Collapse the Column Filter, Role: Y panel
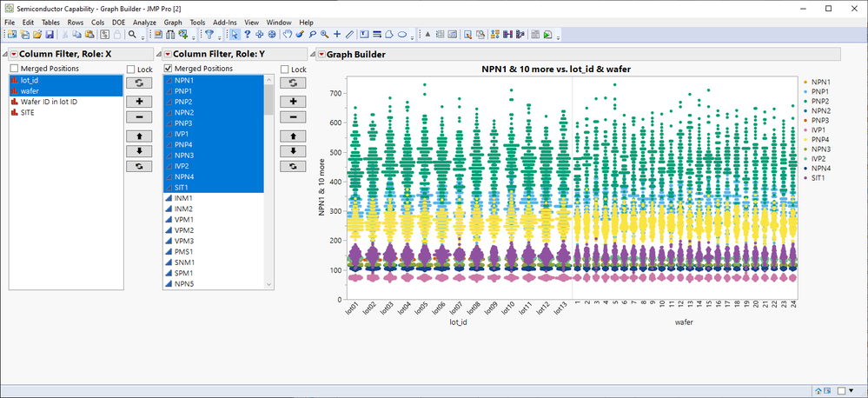 pyautogui.click(x=157, y=54)
